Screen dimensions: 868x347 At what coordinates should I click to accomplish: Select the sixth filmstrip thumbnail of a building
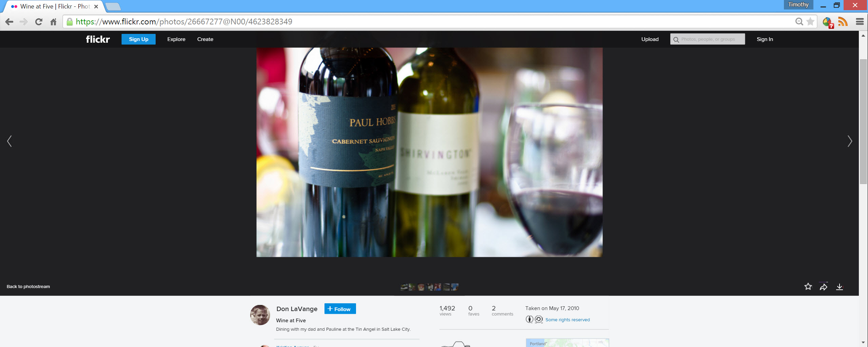447,287
